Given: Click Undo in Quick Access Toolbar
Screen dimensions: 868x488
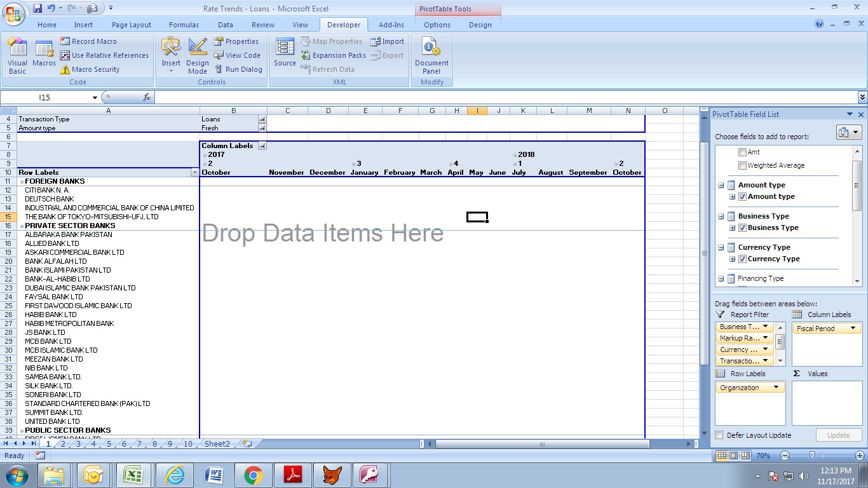Looking at the screenshot, I should (51, 8).
